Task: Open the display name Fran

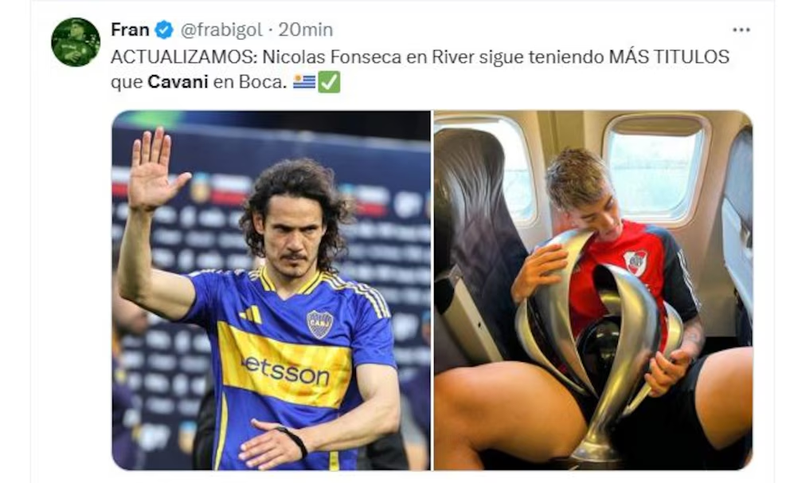Action: tap(130, 30)
